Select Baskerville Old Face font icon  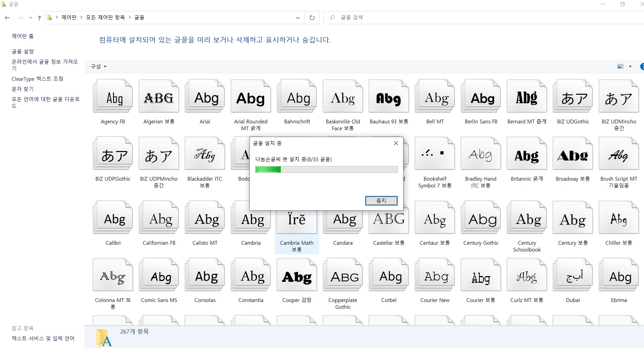click(343, 96)
